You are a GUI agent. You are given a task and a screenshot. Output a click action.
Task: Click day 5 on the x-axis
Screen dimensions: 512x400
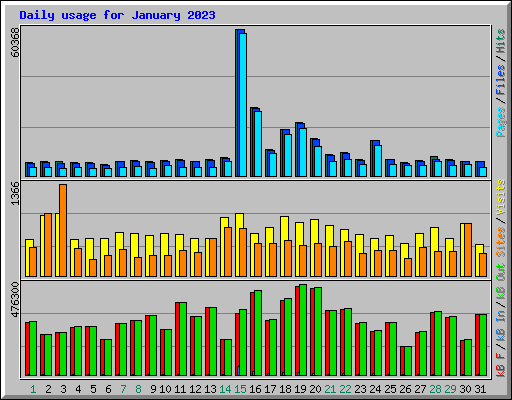[93, 389]
